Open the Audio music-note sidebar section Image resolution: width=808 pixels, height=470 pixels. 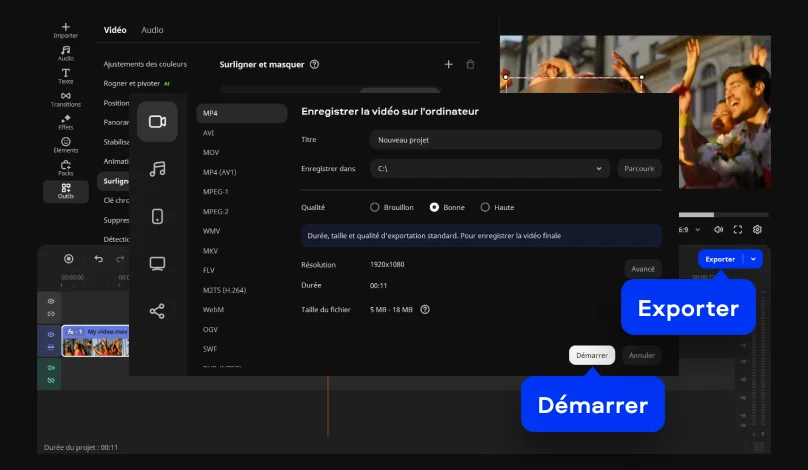(x=65, y=53)
